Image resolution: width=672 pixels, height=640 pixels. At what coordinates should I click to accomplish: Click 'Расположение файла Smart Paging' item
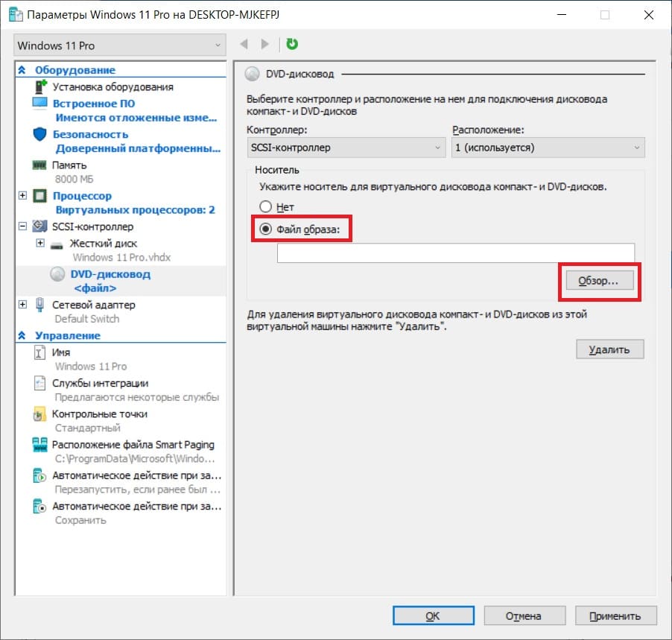(133, 445)
